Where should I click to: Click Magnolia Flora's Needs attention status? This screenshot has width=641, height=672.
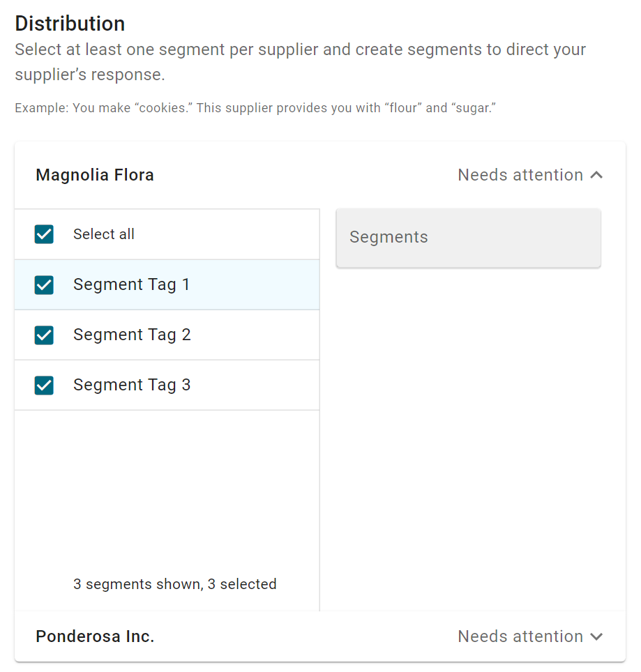point(520,175)
